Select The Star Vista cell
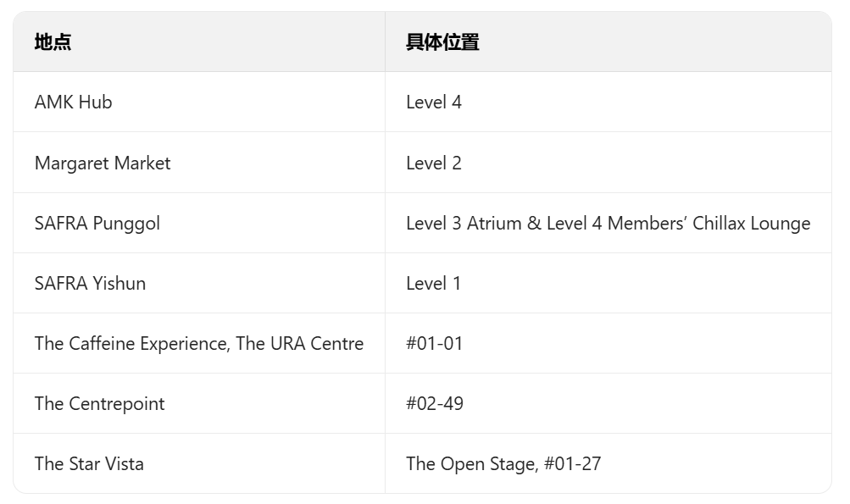This screenshot has width=850, height=504. (89, 464)
